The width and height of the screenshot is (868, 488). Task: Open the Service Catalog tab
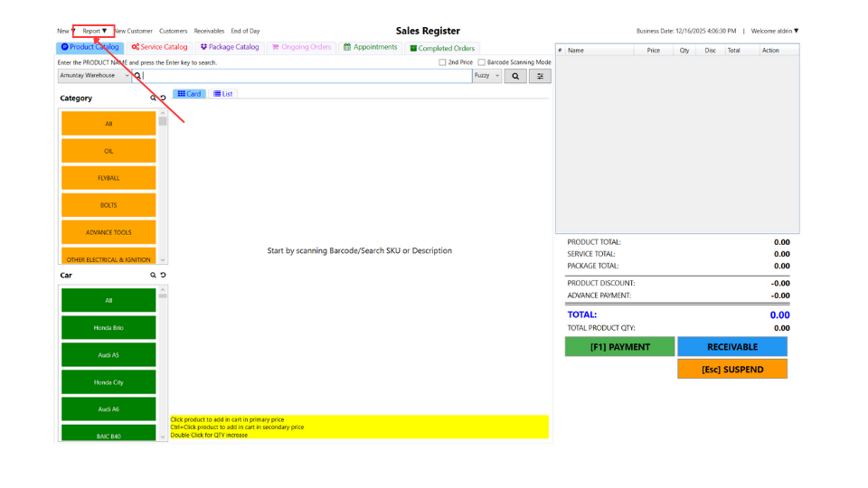(x=159, y=47)
